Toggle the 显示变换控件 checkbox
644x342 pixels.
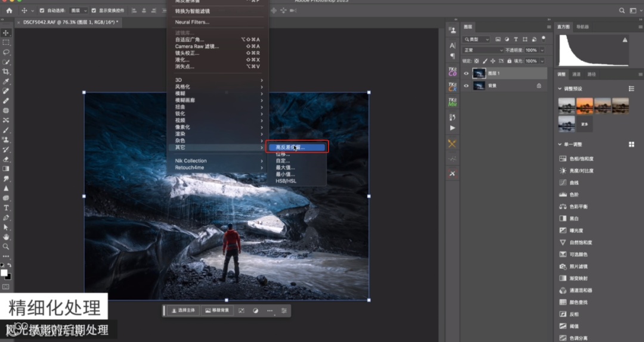tap(94, 11)
